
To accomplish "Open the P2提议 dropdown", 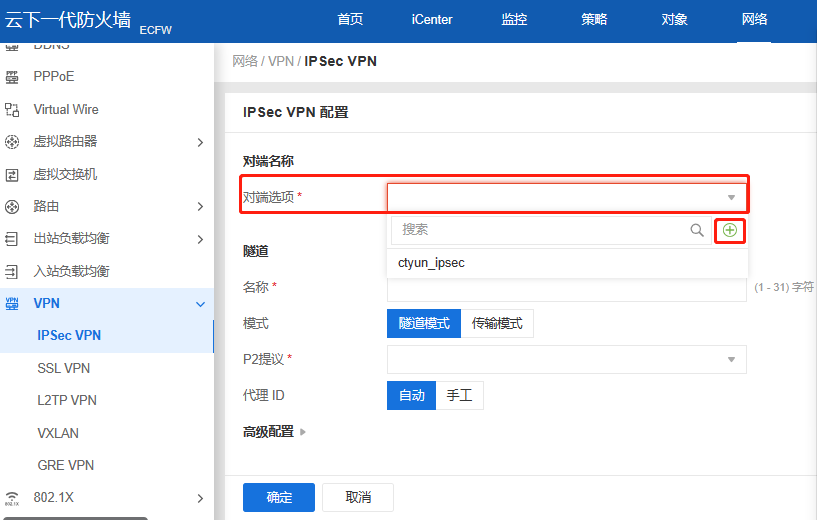I will 566,360.
